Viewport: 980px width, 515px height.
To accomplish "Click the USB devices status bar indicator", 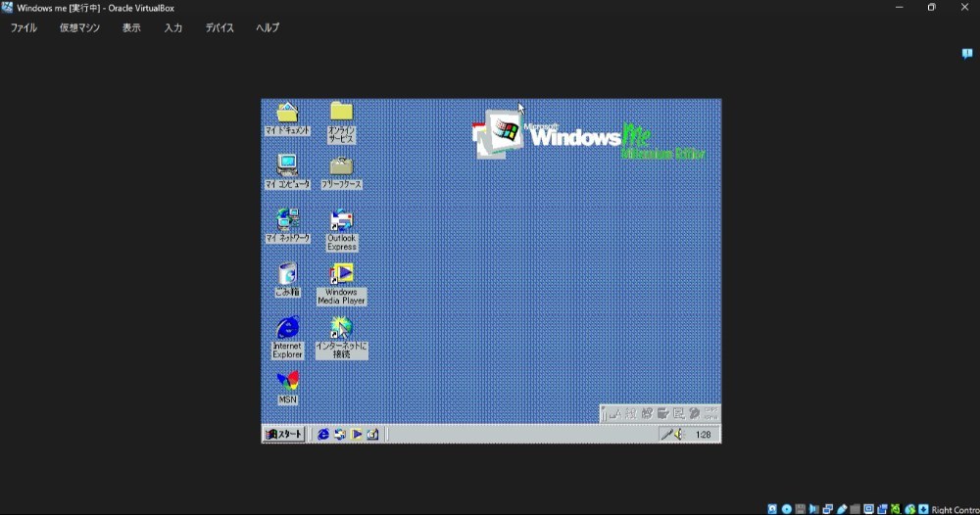I will pyautogui.click(x=841, y=509).
